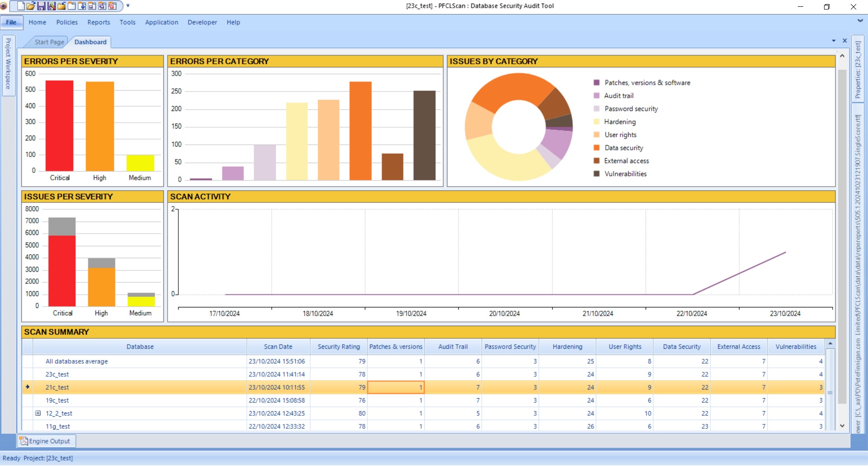
Task: Sort by the Patches & versions column header
Action: (396, 347)
